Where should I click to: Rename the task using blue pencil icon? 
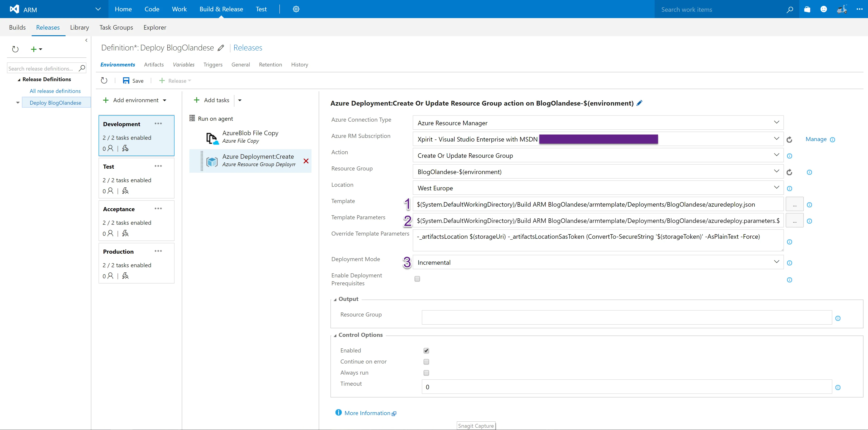pos(639,103)
